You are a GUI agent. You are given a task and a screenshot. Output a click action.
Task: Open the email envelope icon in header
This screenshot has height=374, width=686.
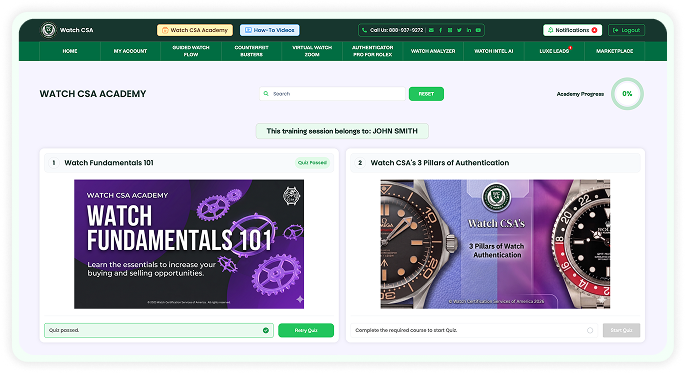[x=431, y=30]
